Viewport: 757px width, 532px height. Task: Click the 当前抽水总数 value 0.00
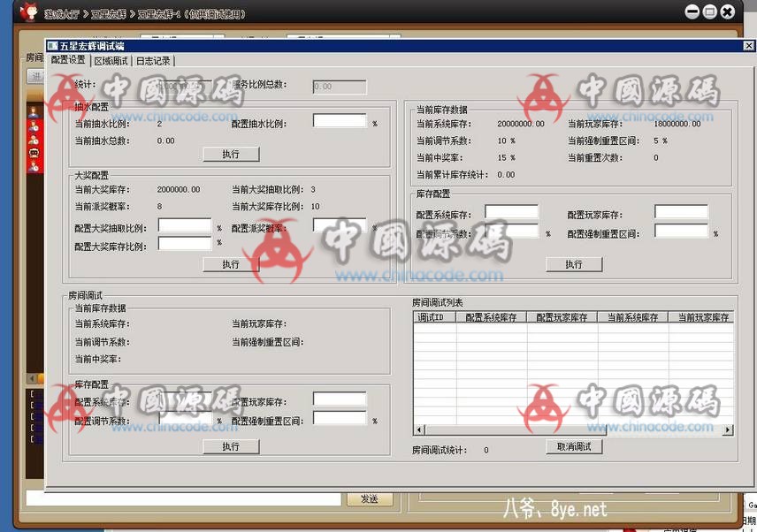pyautogui.click(x=165, y=141)
